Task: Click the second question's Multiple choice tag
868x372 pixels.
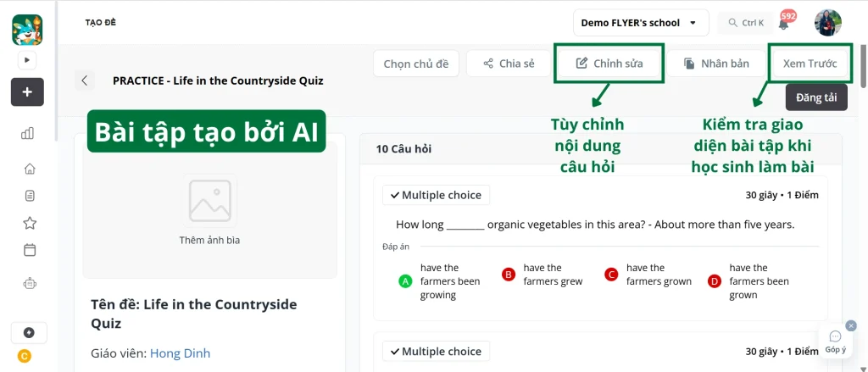Action: point(437,351)
